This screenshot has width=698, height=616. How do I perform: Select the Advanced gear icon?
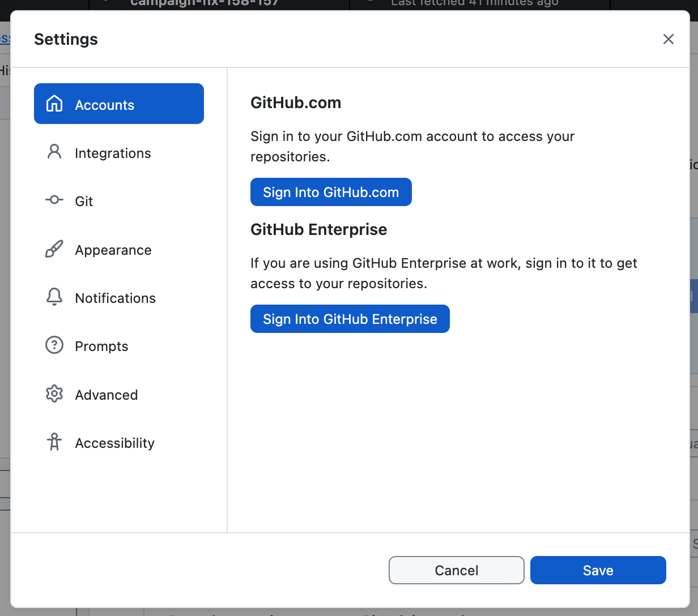[54, 393]
